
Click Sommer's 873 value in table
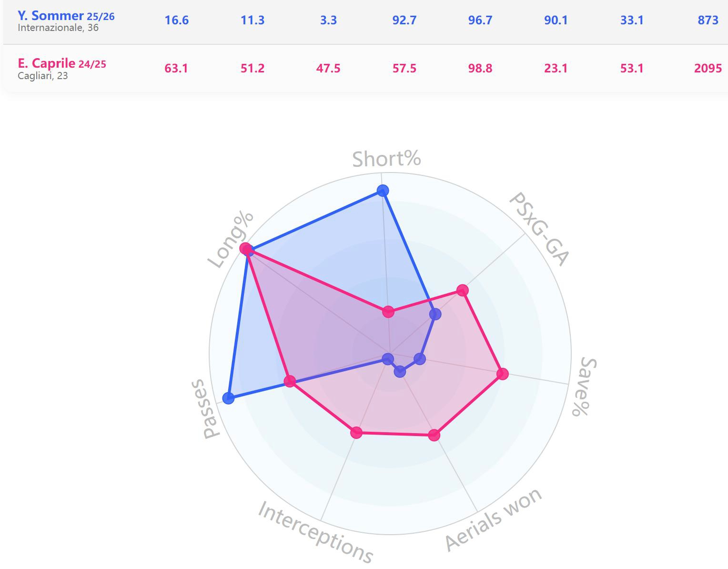point(708,20)
